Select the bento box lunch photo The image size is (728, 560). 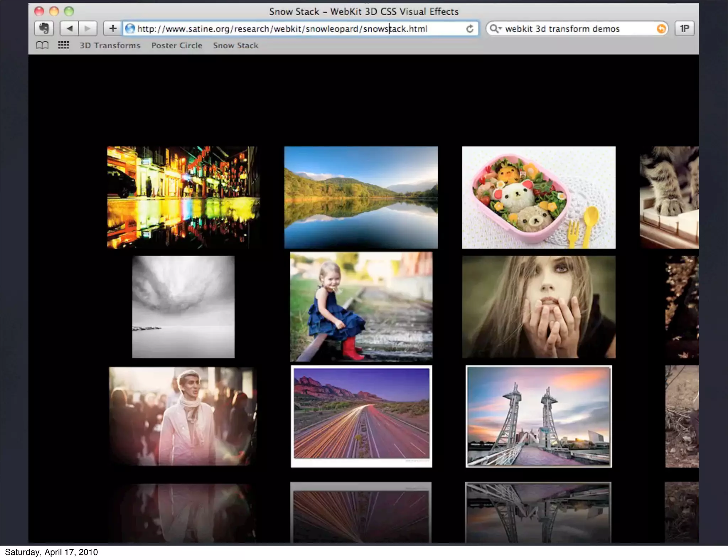539,198
